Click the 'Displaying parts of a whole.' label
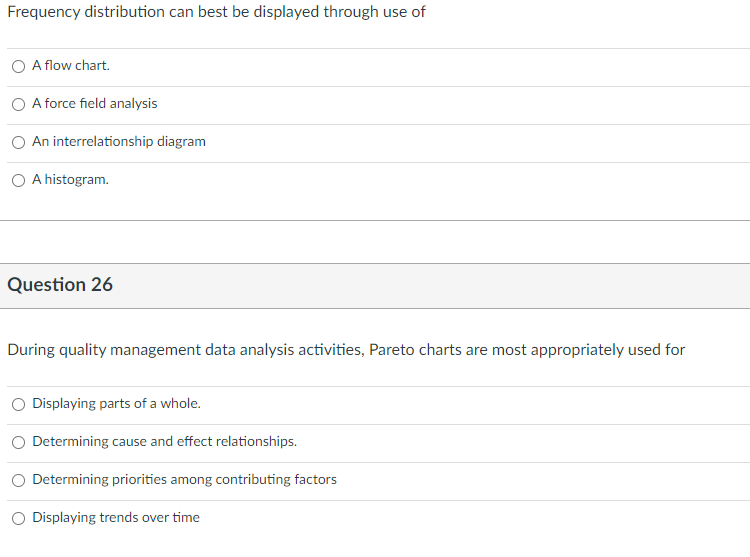Screen dimensions: 750x557 tap(116, 404)
